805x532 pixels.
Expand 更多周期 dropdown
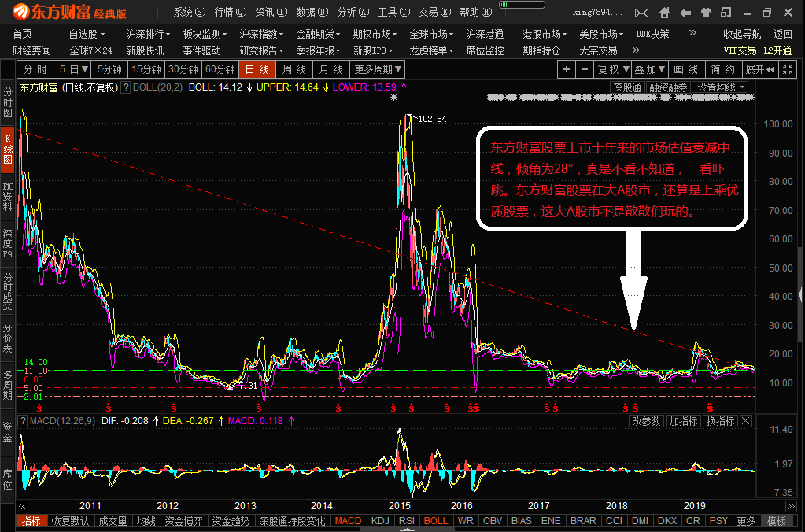tap(378, 69)
